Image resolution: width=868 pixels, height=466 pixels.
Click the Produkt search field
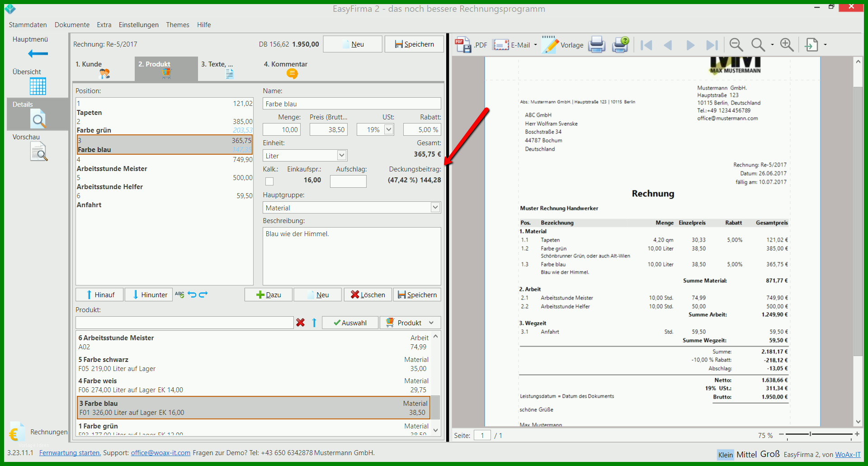(x=184, y=323)
